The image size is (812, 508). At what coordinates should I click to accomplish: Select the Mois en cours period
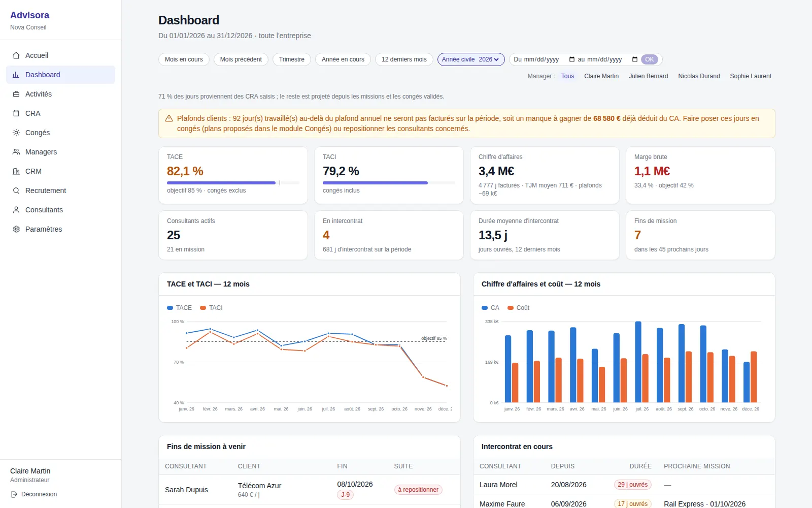pos(184,59)
